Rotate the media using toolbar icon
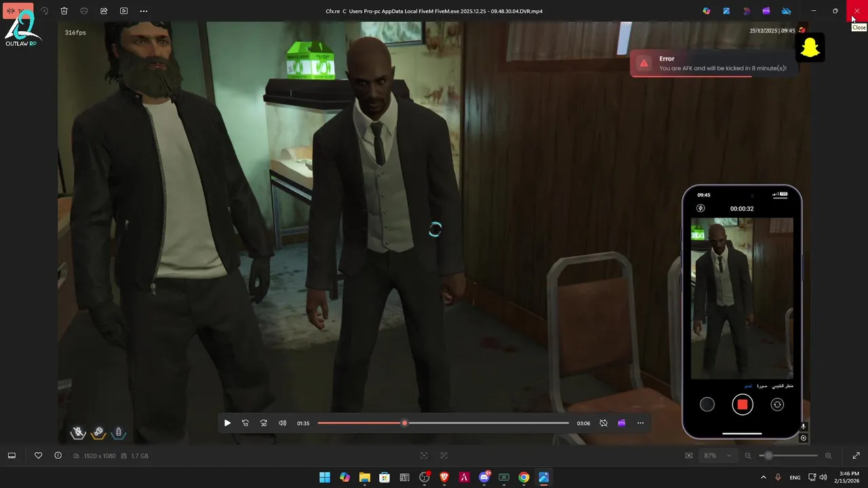This screenshot has height=488, width=868. pos(44,11)
